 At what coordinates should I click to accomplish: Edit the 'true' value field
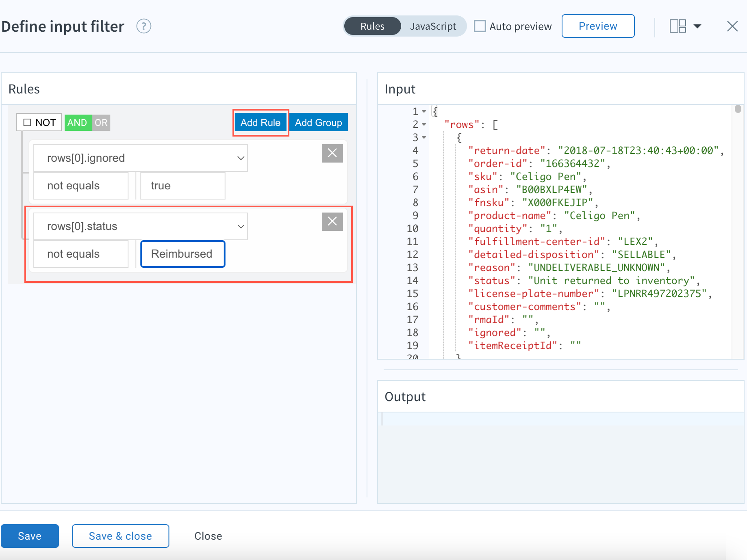tap(183, 186)
